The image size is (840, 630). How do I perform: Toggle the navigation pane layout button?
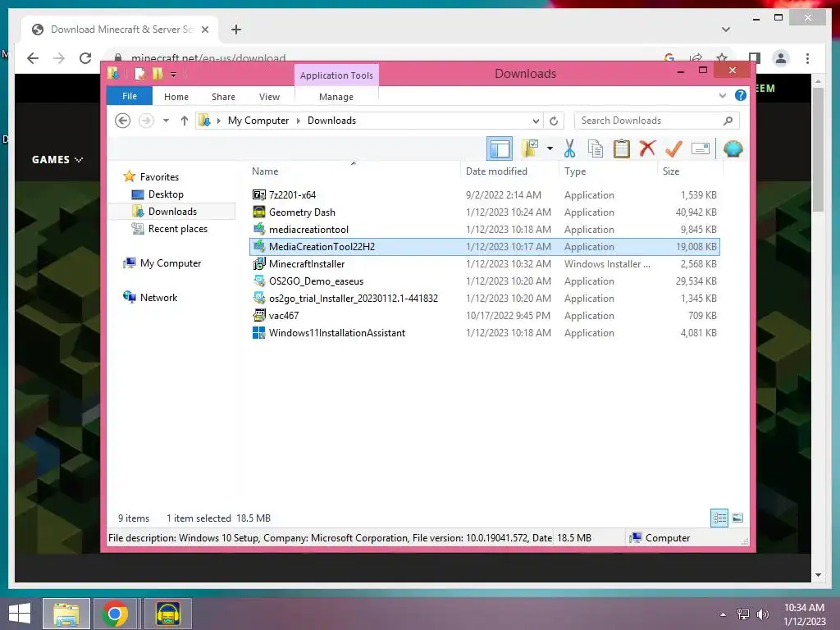500,149
